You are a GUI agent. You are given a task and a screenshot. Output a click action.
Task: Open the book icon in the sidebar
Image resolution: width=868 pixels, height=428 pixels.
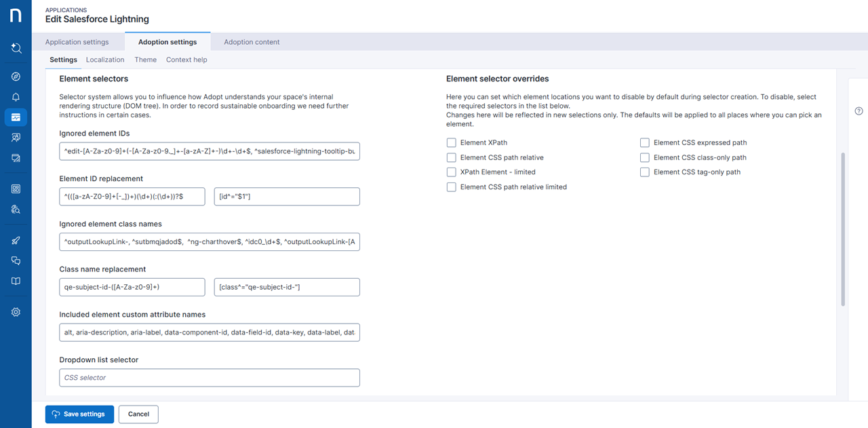point(16,281)
